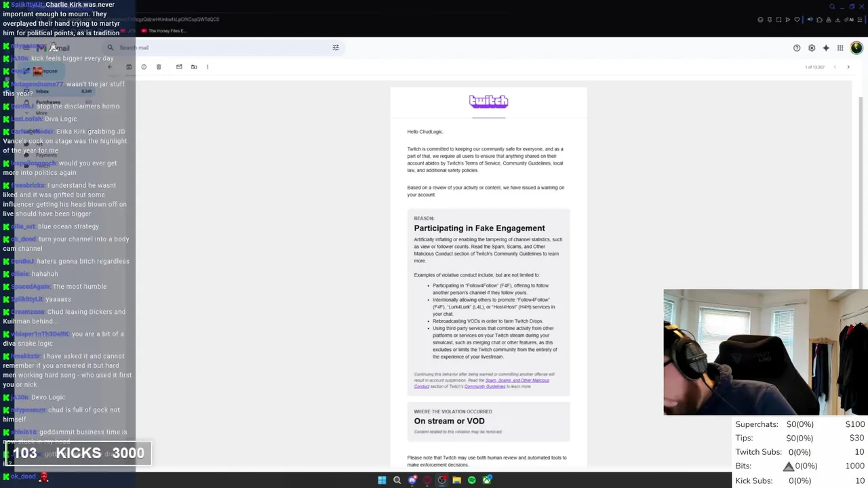Open the Windows Start menu
Viewport: 868px width, 488px height.
point(382,480)
